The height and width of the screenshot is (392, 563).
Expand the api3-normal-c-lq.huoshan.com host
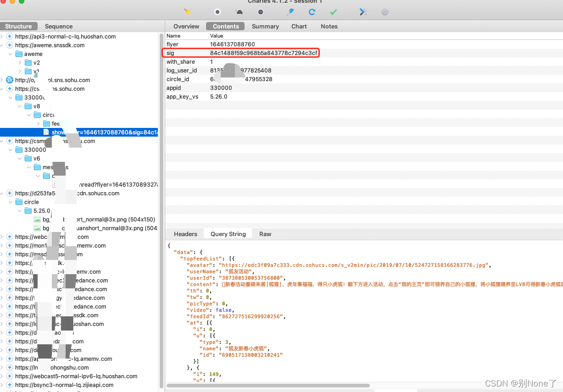click(x=2, y=36)
